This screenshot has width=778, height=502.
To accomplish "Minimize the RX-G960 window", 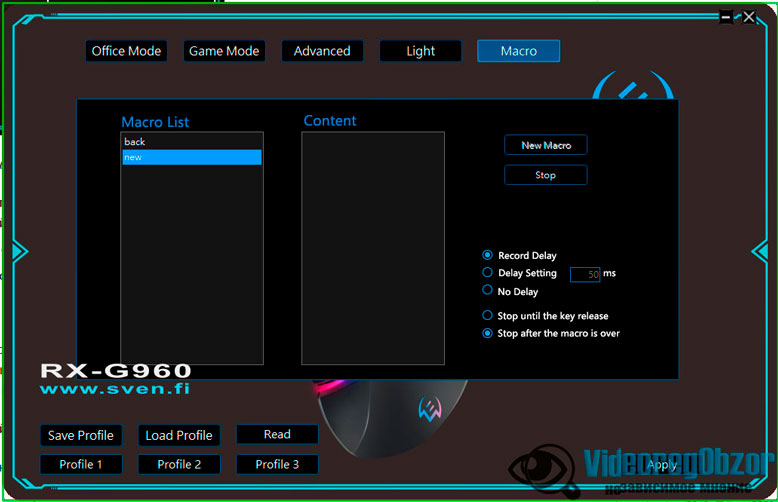I will (x=725, y=17).
